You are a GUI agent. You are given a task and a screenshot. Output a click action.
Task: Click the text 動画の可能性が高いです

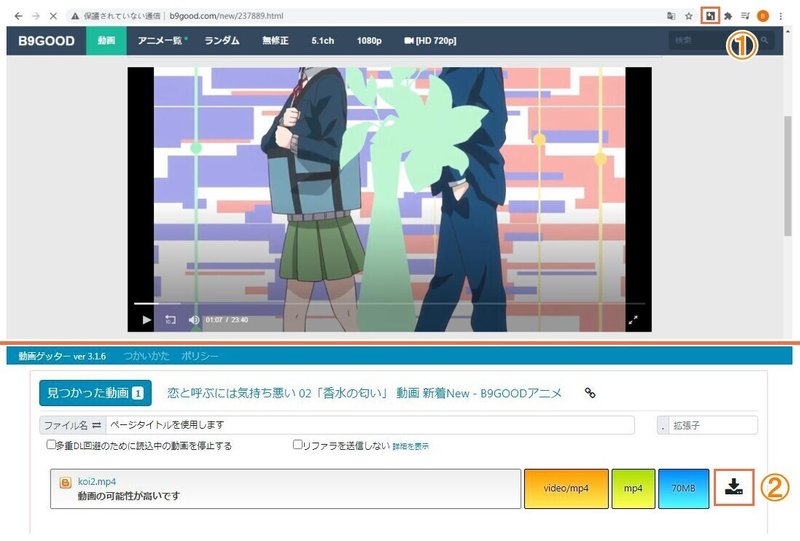(x=129, y=496)
